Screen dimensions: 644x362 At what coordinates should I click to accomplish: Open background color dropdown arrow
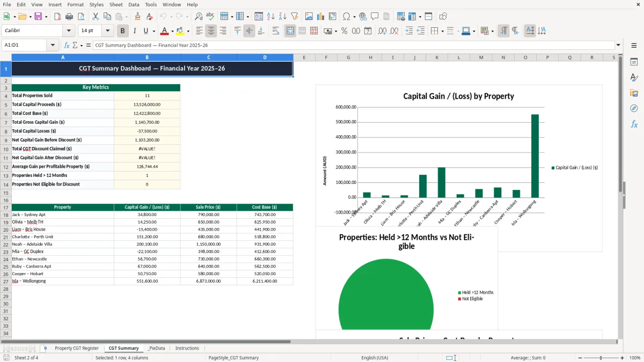pos(188,31)
